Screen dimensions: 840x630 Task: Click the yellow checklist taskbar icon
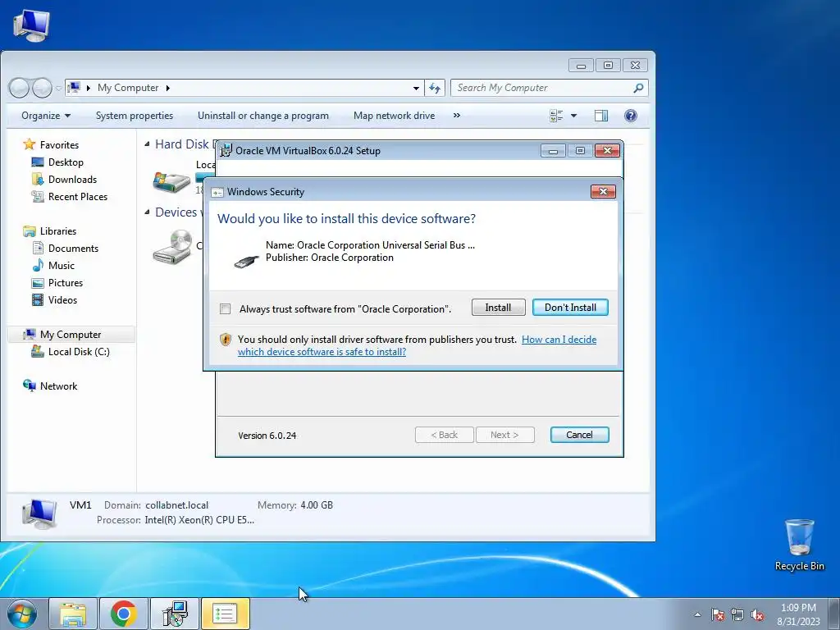[225, 614]
